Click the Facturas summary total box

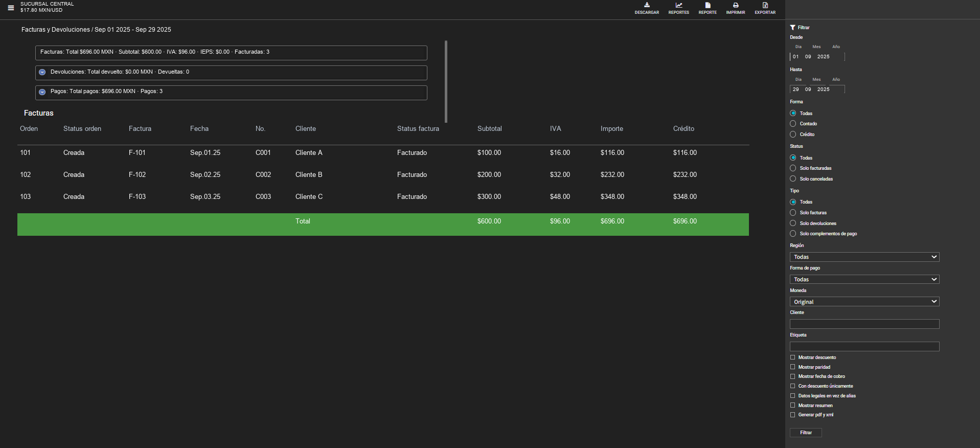point(231,53)
